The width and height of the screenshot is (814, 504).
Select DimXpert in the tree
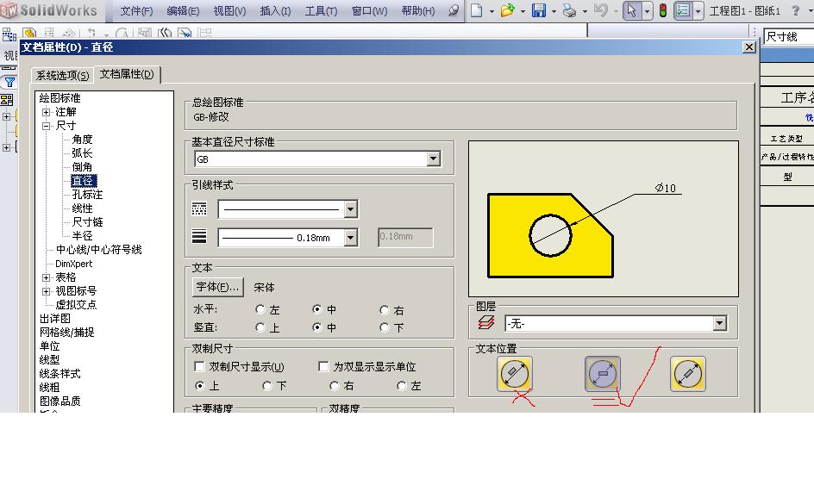73,264
